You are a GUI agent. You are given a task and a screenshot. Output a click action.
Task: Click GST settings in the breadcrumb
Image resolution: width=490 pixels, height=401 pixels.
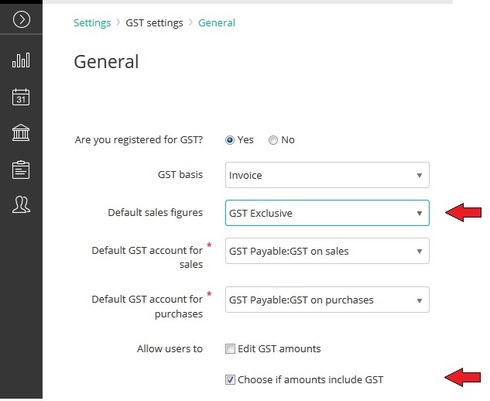coord(154,23)
